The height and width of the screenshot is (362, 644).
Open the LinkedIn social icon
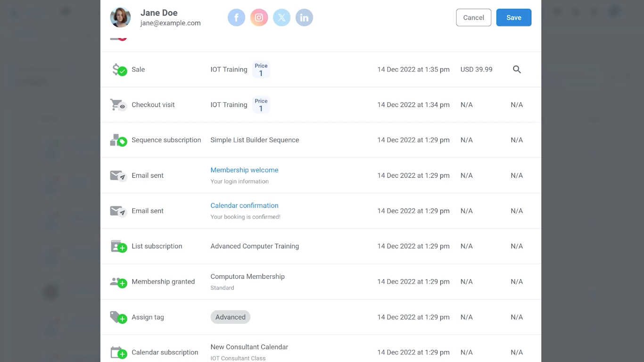click(x=304, y=18)
